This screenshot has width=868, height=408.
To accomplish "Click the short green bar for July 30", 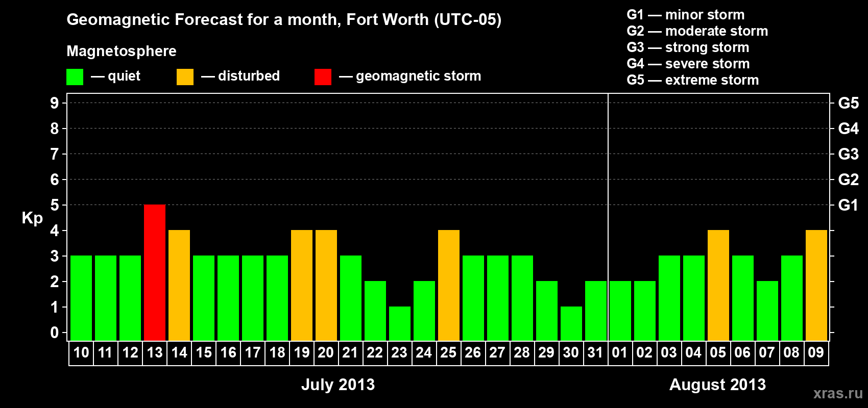I will pos(571,323).
